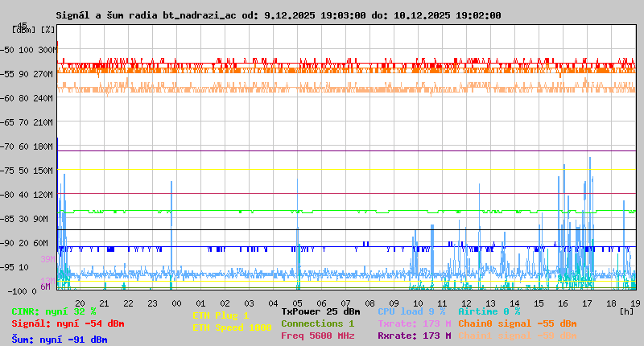The image size is (644, 346).
Task: Click the purple Rxrate 173 M legend label
Action: tap(414, 336)
